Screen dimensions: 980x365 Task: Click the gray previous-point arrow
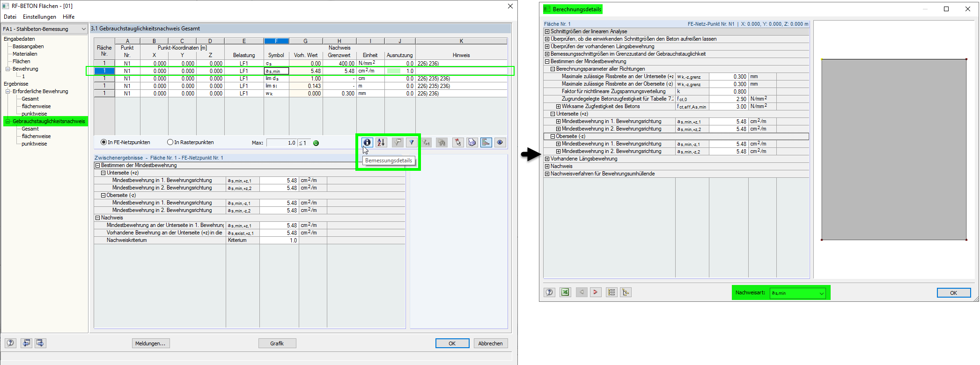[582, 292]
